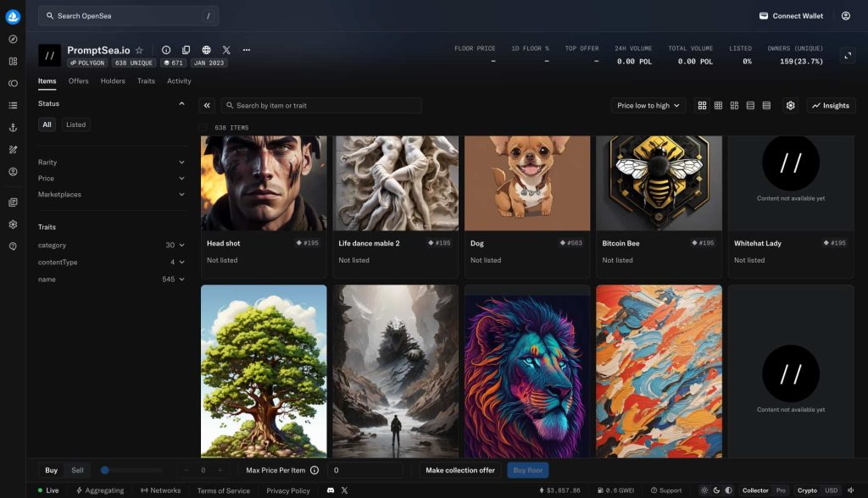Open the view settings gear icon

790,106
